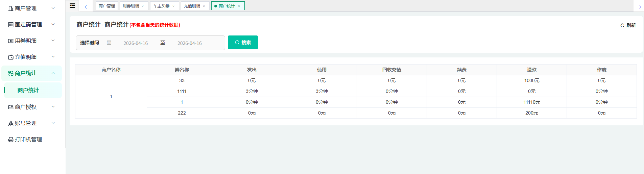This screenshot has width=644, height=174.
Task: Close the active 商户统计 tab
Action: (239, 6)
